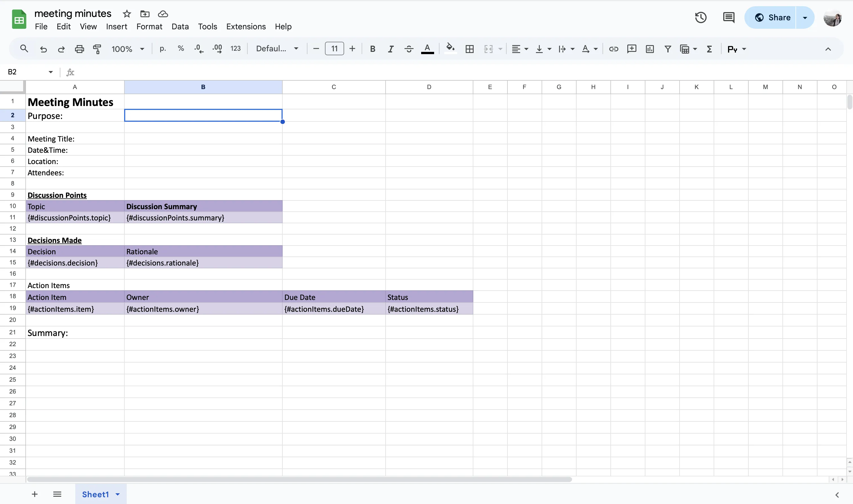Viewport: 853px width, 504px height.
Task: Undo the last action
Action: click(43, 49)
